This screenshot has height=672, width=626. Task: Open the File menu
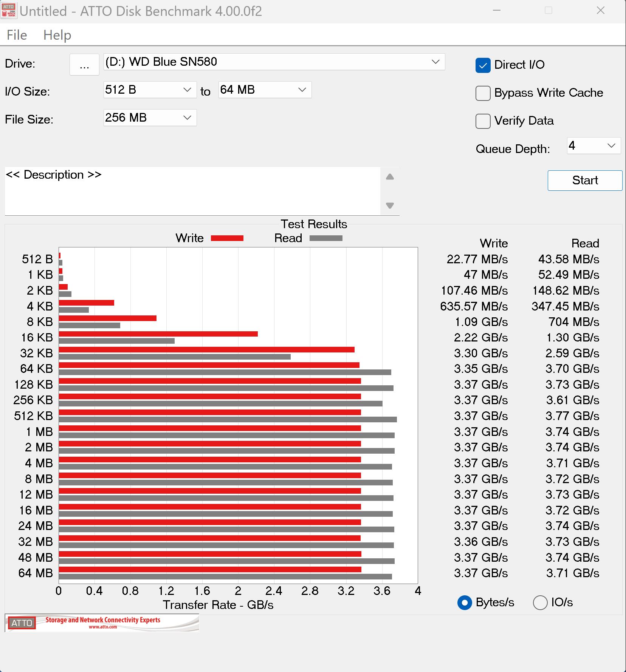click(17, 35)
